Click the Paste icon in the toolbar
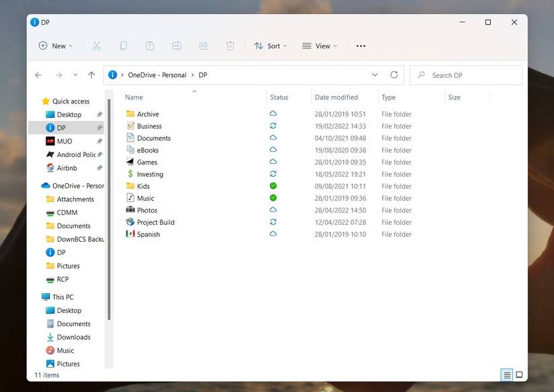Image resolution: width=554 pixels, height=392 pixels. pyautogui.click(x=150, y=46)
